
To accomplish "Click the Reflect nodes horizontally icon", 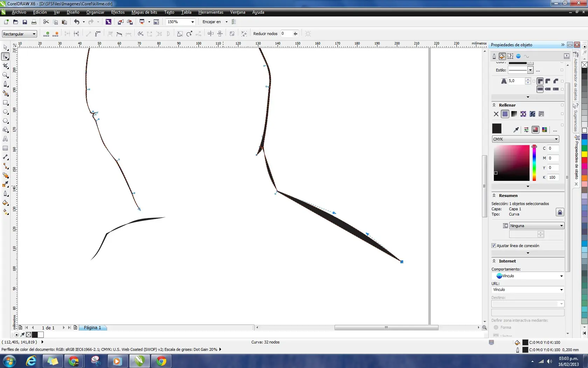I will (x=211, y=34).
